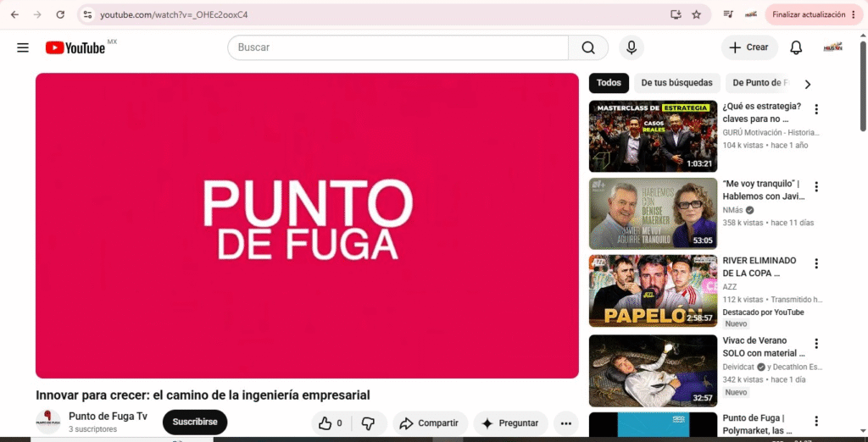The image size is (868, 442).
Task: Open options for 'Me voy tranquilo' video
Action: 816,186
